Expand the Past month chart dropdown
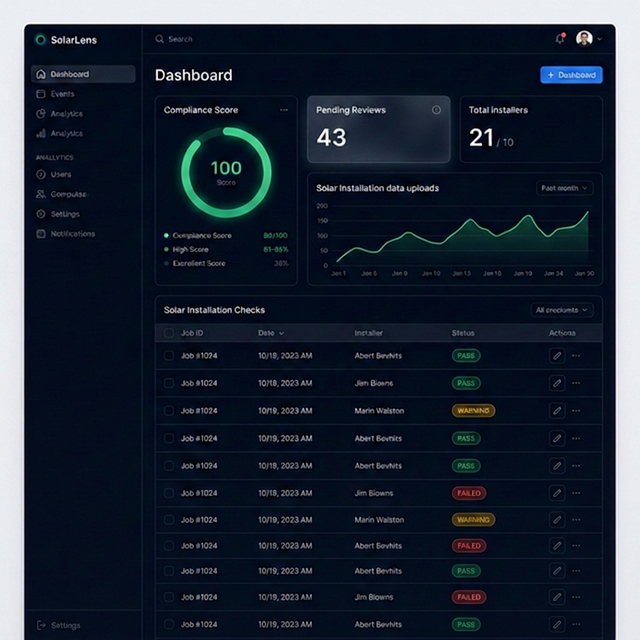Viewport: 640px width, 640px height. 566,188
